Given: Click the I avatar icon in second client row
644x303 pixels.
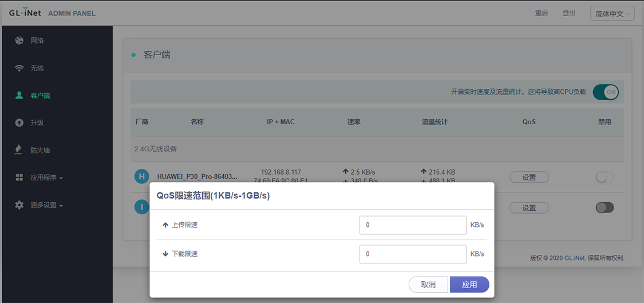Looking at the screenshot, I should 142,207.
